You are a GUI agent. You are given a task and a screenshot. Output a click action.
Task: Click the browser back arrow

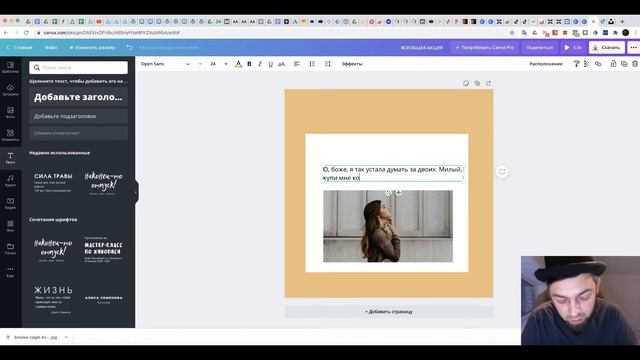click(6, 33)
